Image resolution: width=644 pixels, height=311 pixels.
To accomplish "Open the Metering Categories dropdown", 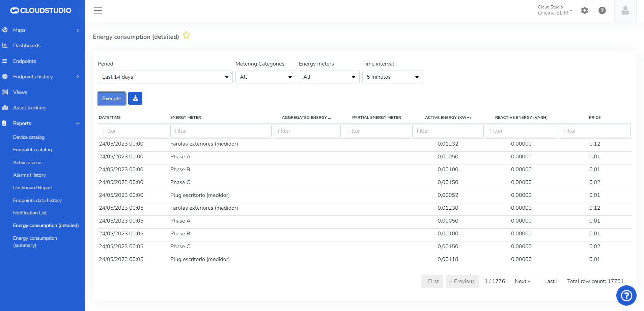I will (x=265, y=77).
